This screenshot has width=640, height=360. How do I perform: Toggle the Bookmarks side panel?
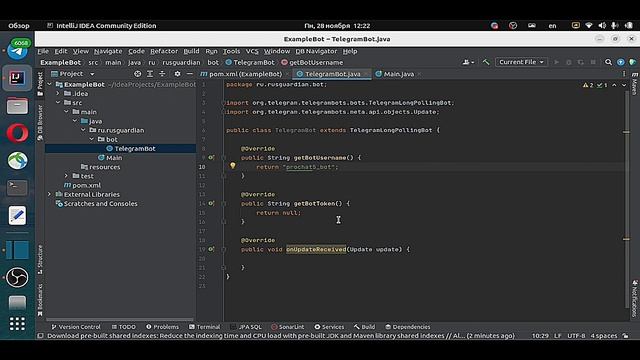(40, 300)
